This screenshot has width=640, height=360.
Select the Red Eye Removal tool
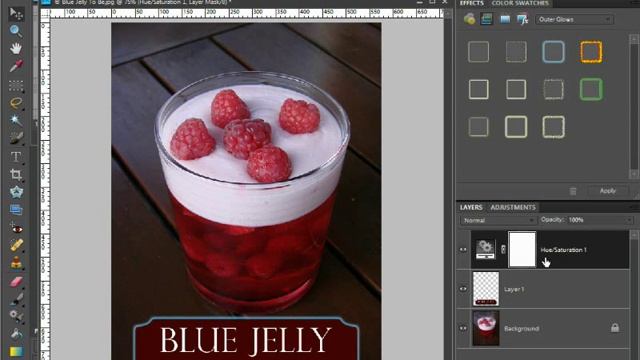coord(16,228)
